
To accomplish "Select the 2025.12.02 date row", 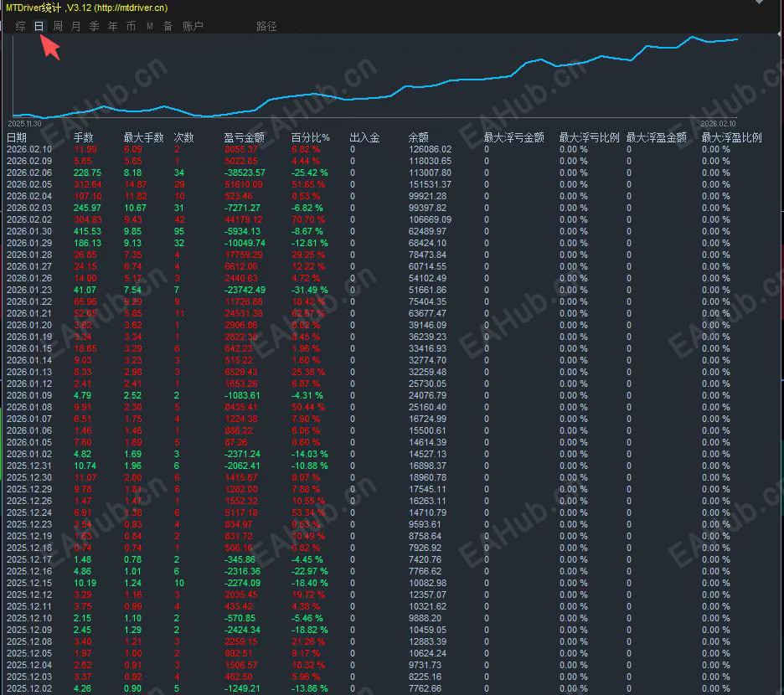I will coord(29,688).
